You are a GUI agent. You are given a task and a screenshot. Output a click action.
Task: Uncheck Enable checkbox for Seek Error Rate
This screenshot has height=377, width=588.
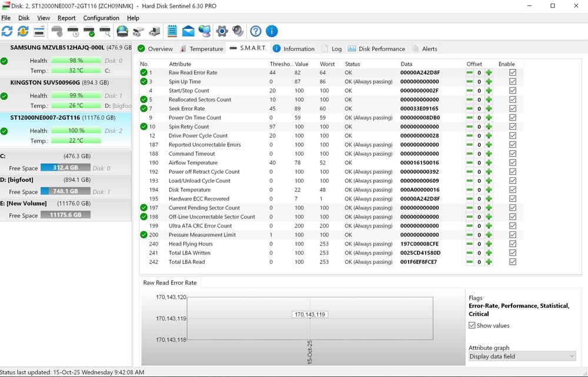pos(513,109)
